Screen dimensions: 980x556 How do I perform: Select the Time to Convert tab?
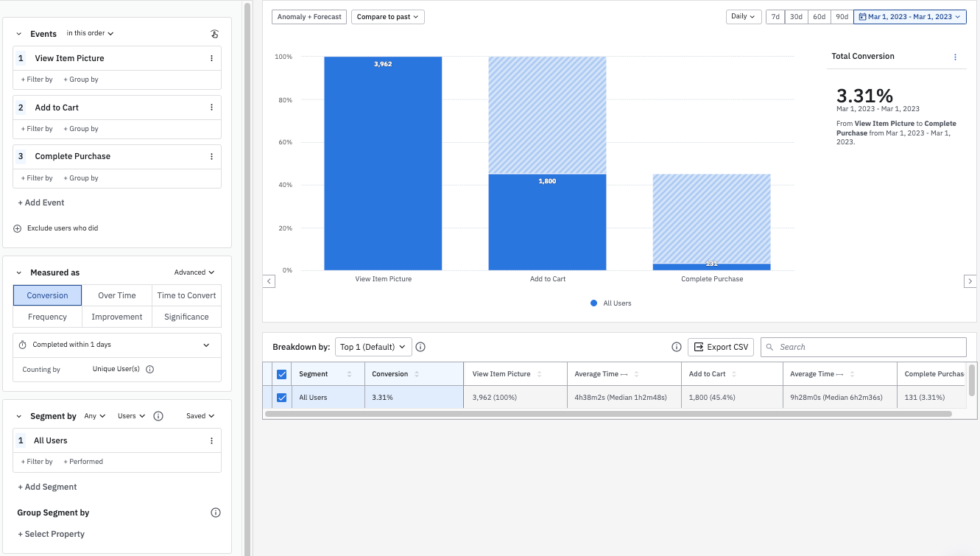(186, 295)
